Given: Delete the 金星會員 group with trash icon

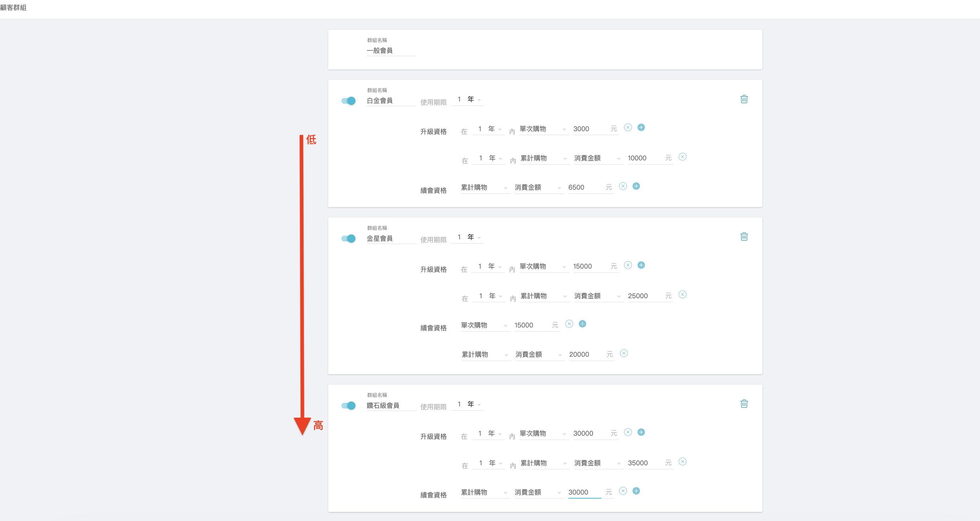Looking at the screenshot, I should [744, 237].
